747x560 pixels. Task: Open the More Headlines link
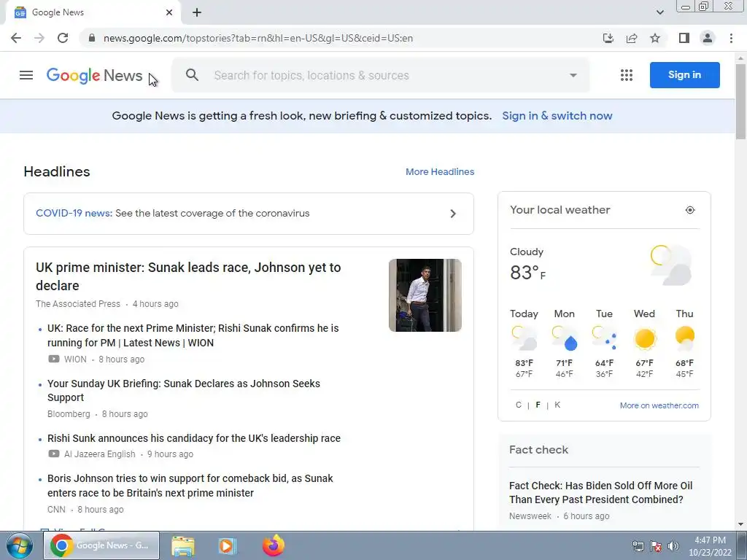click(440, 172)
